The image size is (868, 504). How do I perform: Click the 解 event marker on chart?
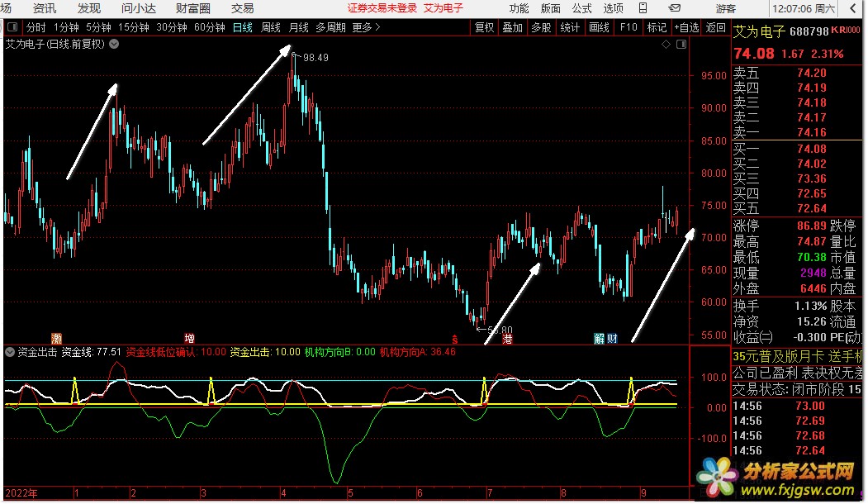pos(599,339)
